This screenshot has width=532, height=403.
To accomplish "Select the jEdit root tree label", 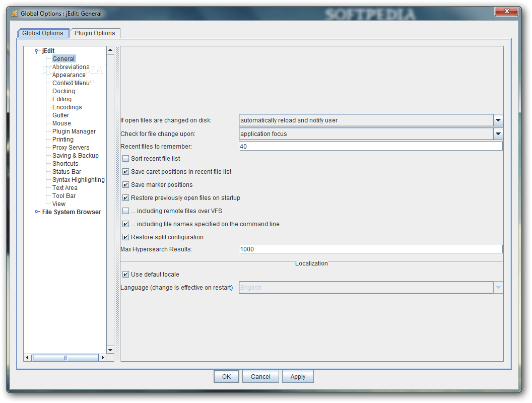I will coord(48,51).
